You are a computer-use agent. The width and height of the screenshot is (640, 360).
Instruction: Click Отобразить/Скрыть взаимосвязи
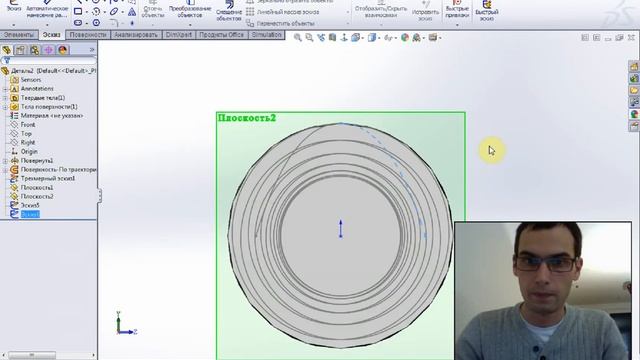coord(381,9)
